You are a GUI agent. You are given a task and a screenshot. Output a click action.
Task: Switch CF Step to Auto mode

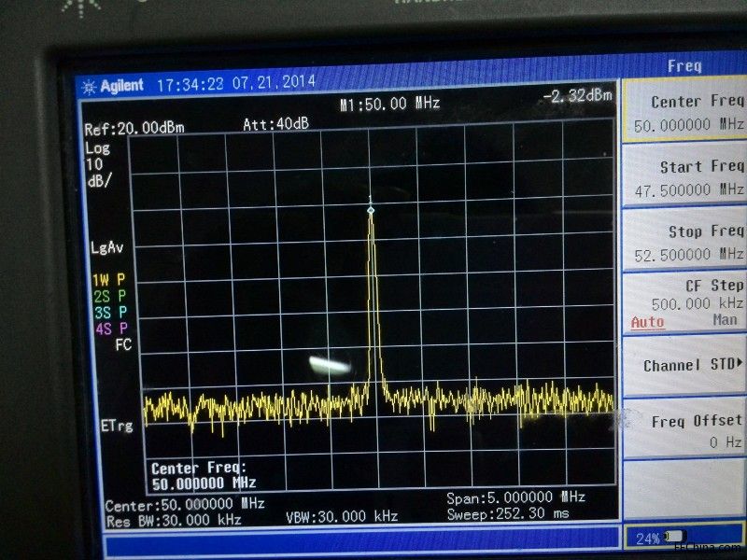click(647, 322)
